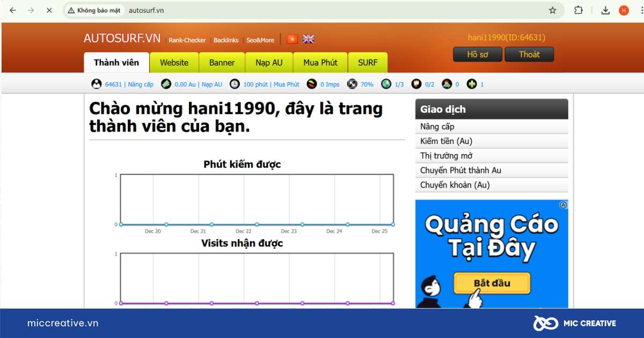Click Nâng cấp link in status bar

(x=141, y=84)
